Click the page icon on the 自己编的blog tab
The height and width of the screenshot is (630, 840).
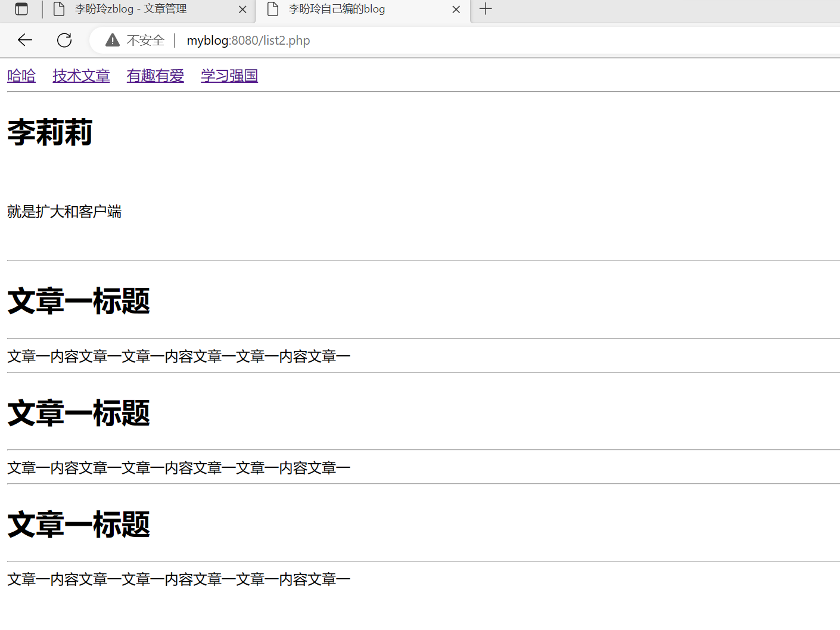click(273, 9)
